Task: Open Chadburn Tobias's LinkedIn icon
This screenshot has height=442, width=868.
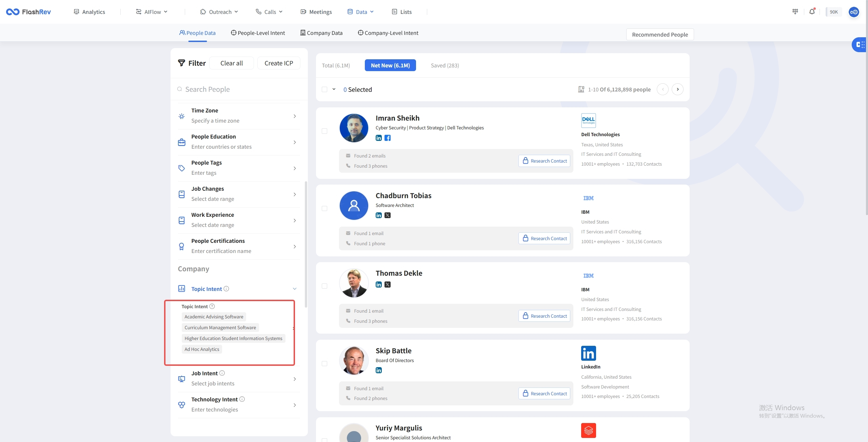Action: coord(379,215)
